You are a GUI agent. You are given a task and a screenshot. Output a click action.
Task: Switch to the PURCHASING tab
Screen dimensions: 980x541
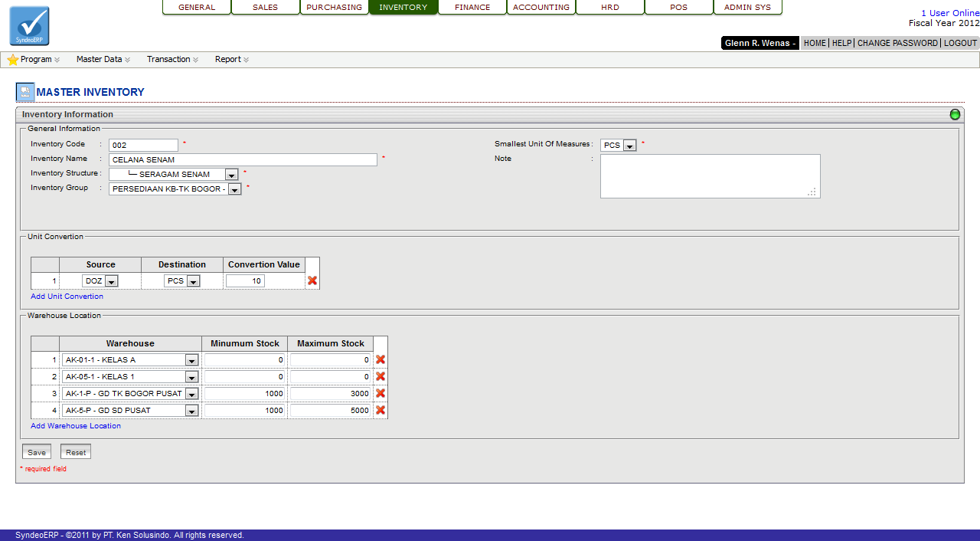(x=334, y=8)
